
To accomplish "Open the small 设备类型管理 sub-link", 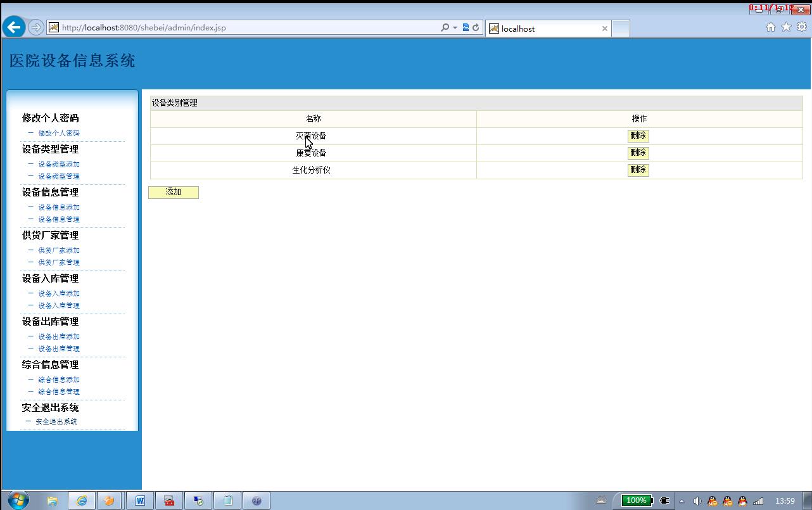I will click(59, 176).
